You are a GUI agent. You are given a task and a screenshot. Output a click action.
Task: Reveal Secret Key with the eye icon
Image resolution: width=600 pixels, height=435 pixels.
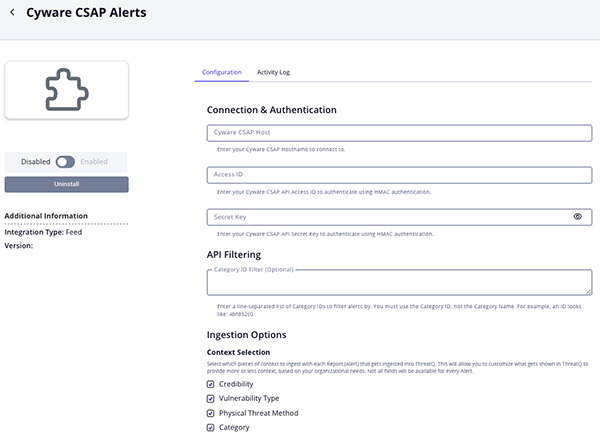click(577, 217)
